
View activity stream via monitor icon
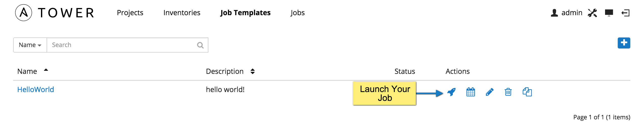pyautogui.click(x=609, y=13)
